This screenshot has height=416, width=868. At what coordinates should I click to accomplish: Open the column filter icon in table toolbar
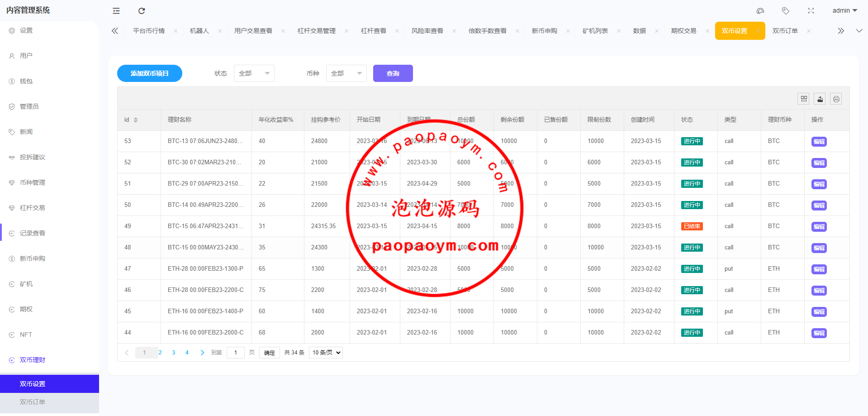pos(804,99)
